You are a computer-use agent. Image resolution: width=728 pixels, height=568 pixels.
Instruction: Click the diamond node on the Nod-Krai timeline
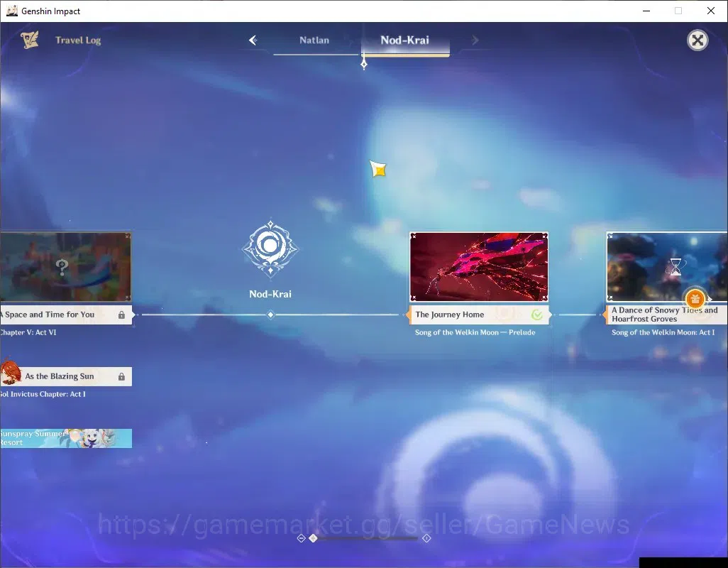pos(270,315)
